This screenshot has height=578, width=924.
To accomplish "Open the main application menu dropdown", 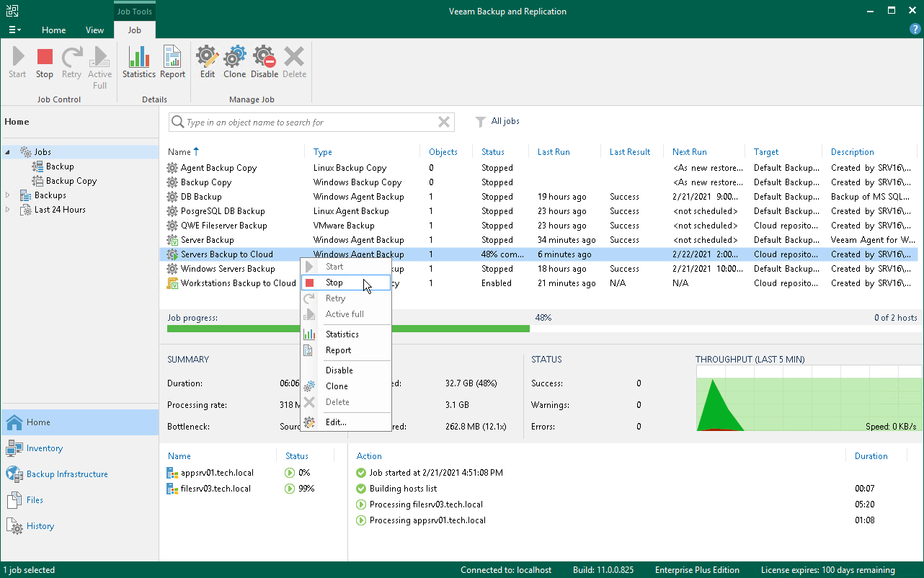I will [x=14, y=30].
